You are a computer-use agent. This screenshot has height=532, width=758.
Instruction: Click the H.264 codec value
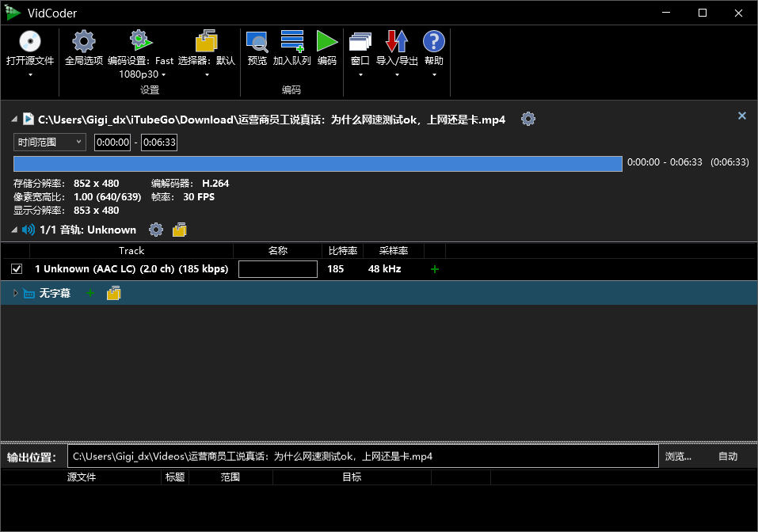[215, 183]
